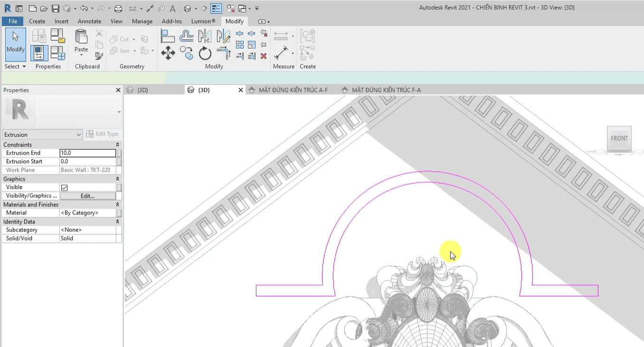Select Trim/Extend Single Element tool
This screenshot has height=347, width=644.
tap(240, 56)
